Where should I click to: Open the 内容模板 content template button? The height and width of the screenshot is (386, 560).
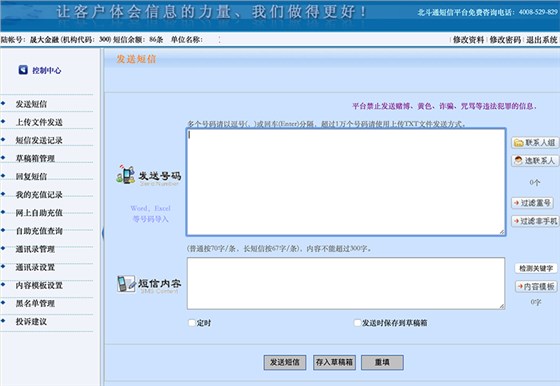(x=536, y=286)
